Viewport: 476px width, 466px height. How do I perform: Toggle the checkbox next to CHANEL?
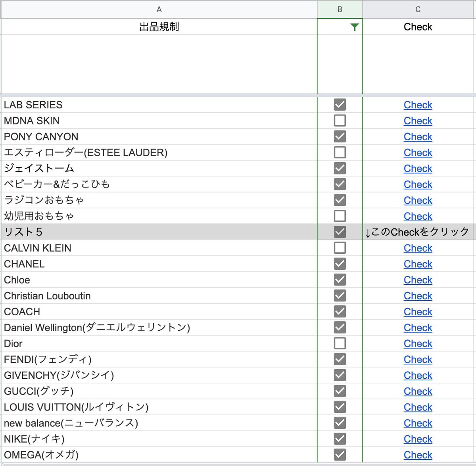[340, 264]
